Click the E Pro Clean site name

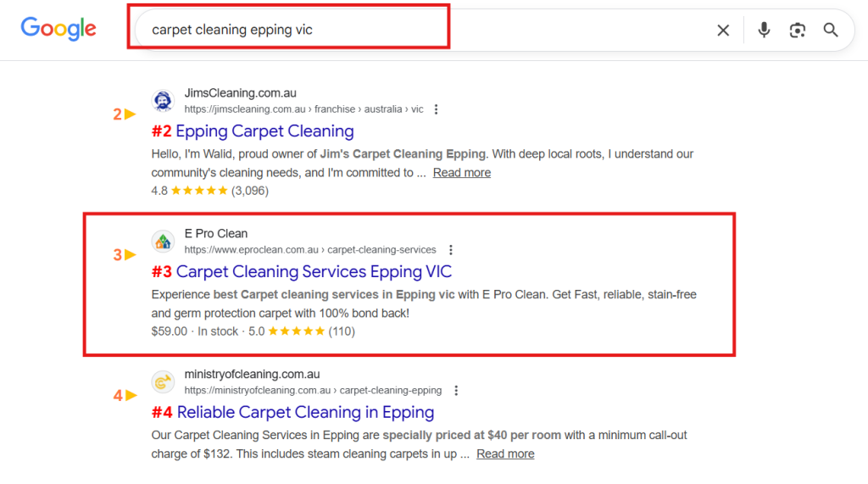click(x=216, y=234)
